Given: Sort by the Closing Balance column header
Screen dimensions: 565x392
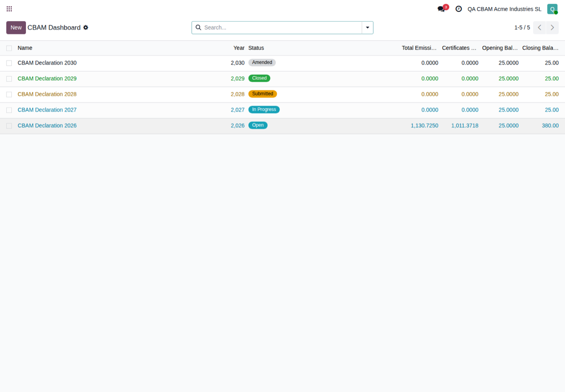Looking at the screenshot, I should point(541,48).
